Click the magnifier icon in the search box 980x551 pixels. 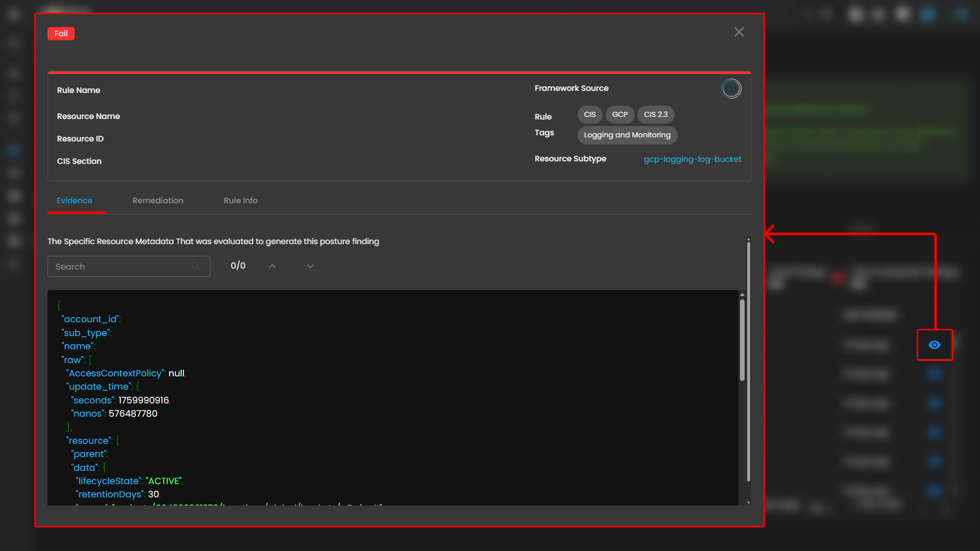pos(196,266)
